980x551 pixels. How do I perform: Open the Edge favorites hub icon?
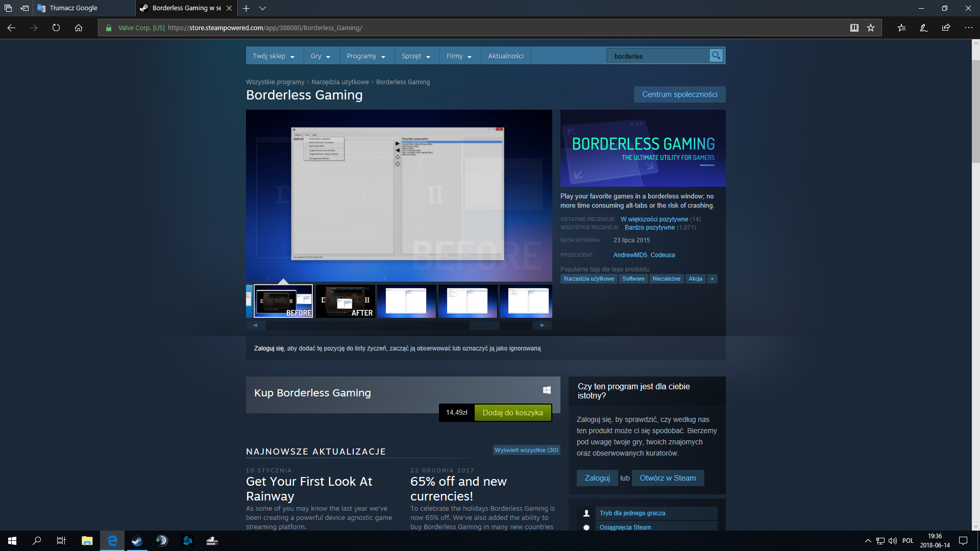(901, 28)
